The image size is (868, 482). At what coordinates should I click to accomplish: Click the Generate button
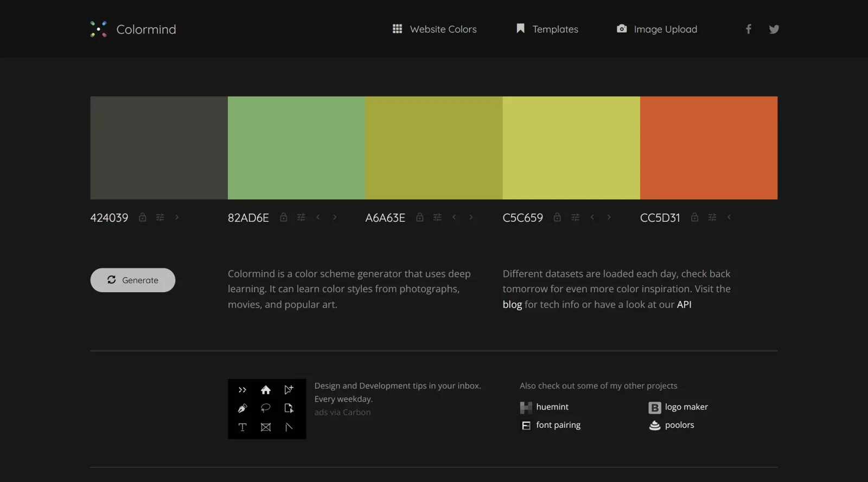point(133,280)
